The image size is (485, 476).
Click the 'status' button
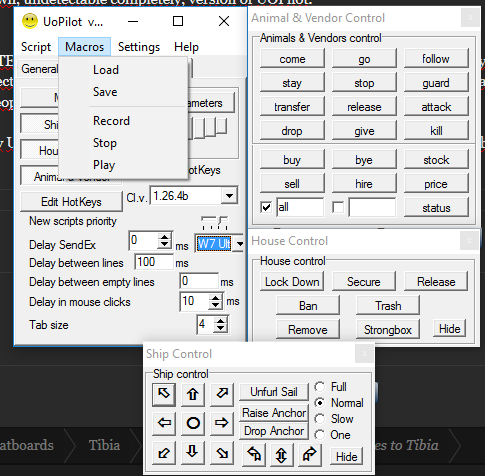[x=436, y=208]
